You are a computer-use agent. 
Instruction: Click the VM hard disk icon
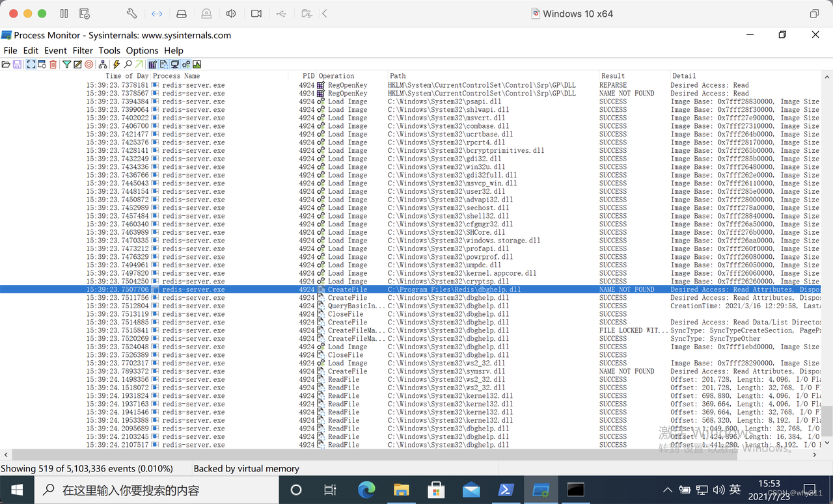click(x=182, y=14)
